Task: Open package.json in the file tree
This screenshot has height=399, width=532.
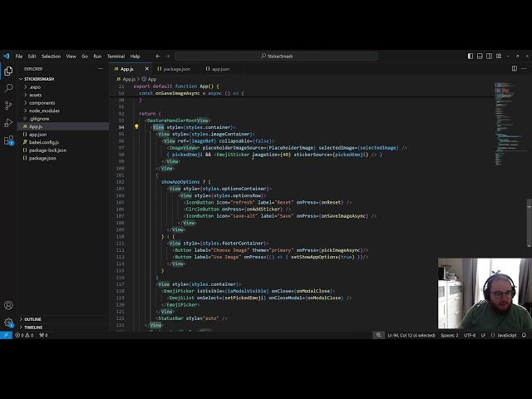Action: (x=42, y=158)
